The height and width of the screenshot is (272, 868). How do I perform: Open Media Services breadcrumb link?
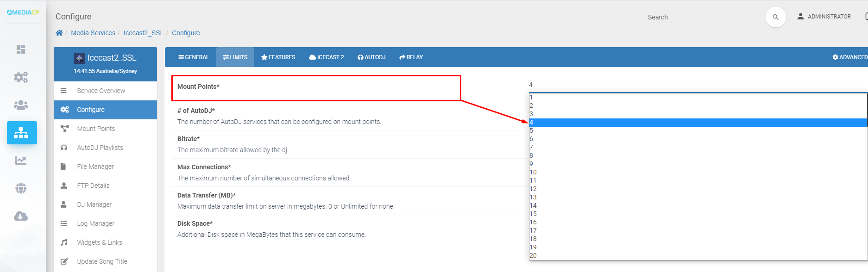click(93, 33)
